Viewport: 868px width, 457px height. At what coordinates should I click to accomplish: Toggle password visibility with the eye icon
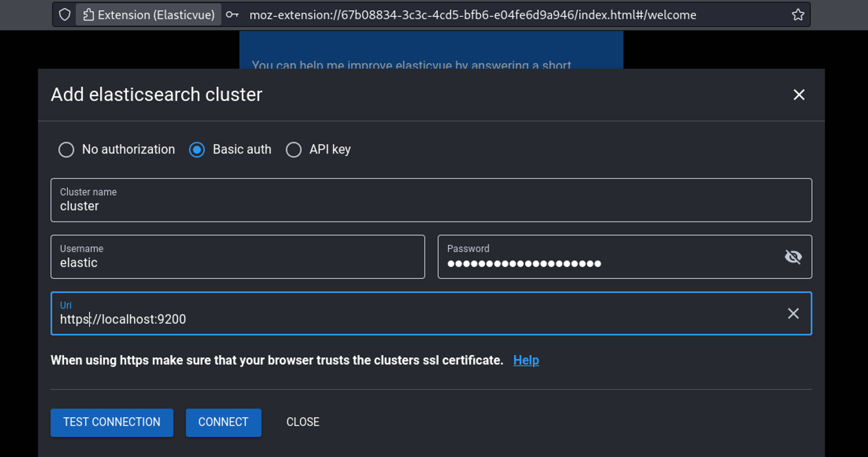(x=793, y=257)
